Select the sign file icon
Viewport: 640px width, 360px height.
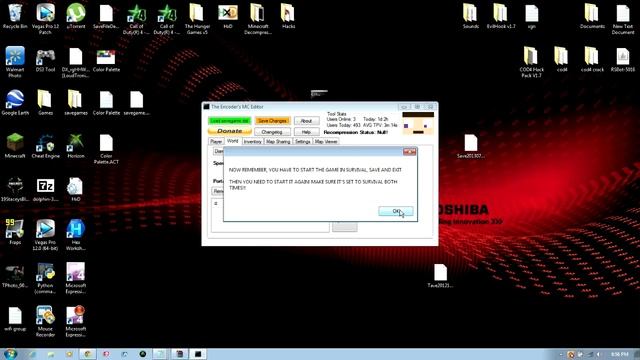(x=531, y=17)
